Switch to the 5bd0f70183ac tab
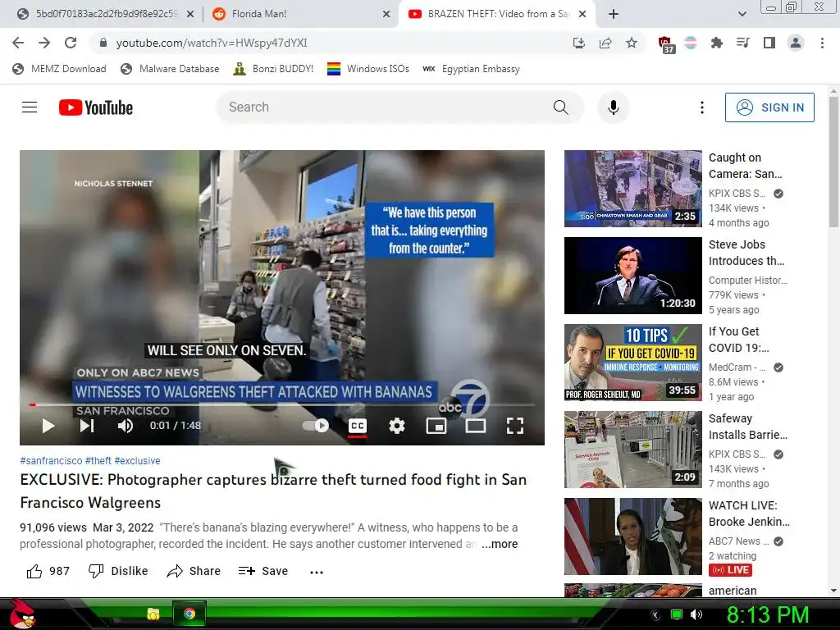This screenshot has height=630, width=840. tap(106, 14)
